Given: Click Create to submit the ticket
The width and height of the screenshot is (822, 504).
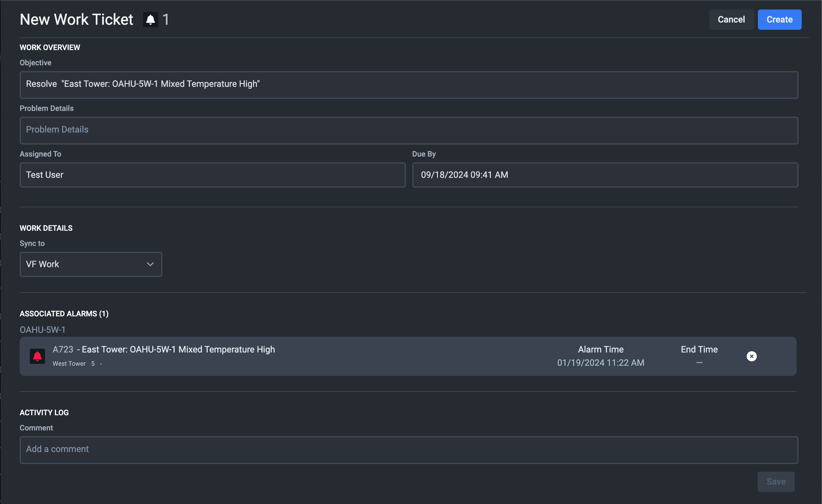Looking at the screenshot, I should tap(779, 20).
